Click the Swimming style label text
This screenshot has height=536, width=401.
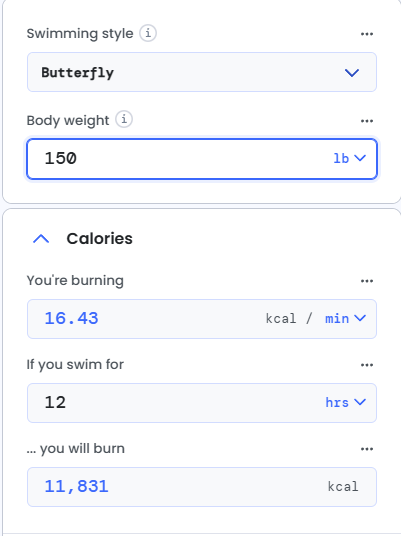point(80,34)
